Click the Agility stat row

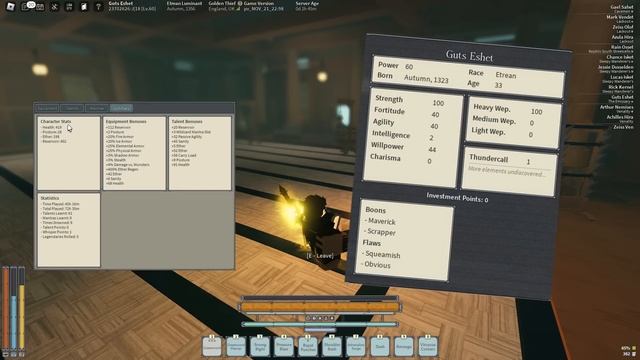point(405,124)
